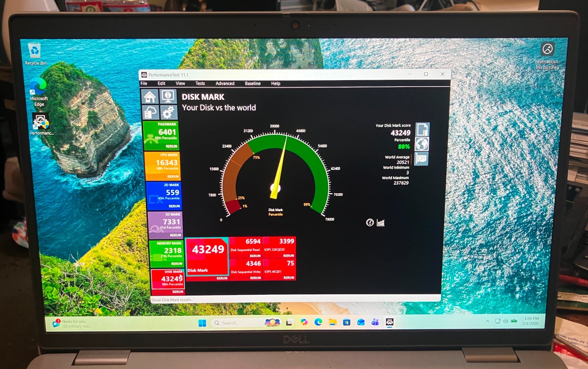
Task: Click the World Average 20521 value
Action: [403, 162]
